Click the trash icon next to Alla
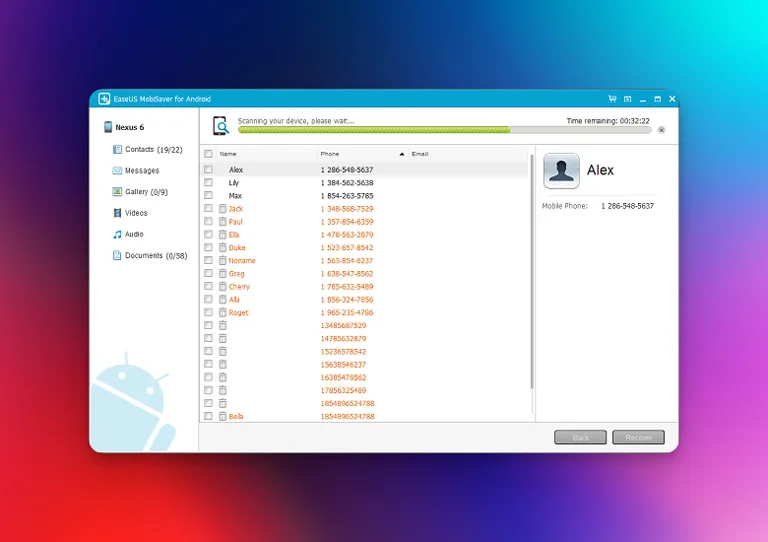This screenshot has width=768, height=542. (x=222, y=299)
